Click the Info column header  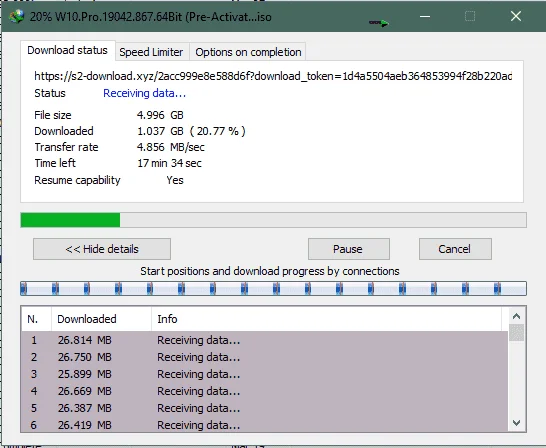(326, 319)
